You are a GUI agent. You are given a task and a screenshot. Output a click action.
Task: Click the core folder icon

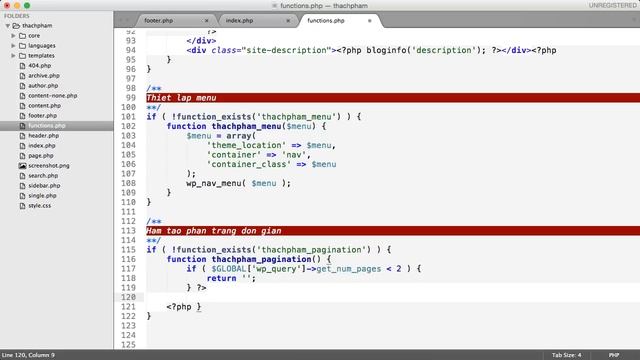point(22,36)
